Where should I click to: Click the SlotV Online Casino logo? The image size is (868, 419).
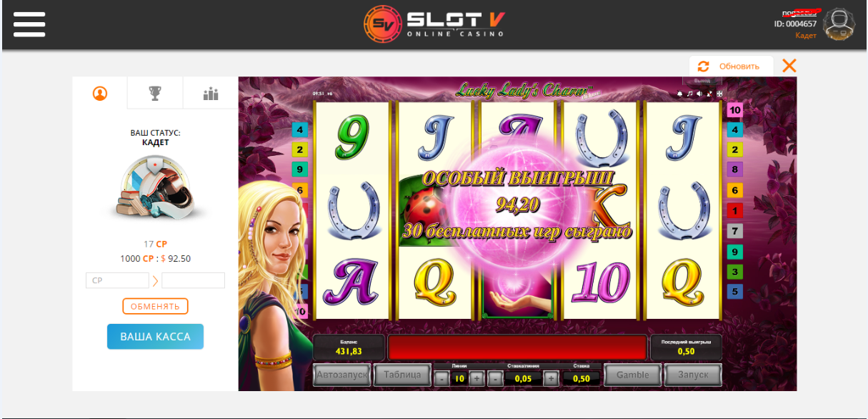[434, 24]
